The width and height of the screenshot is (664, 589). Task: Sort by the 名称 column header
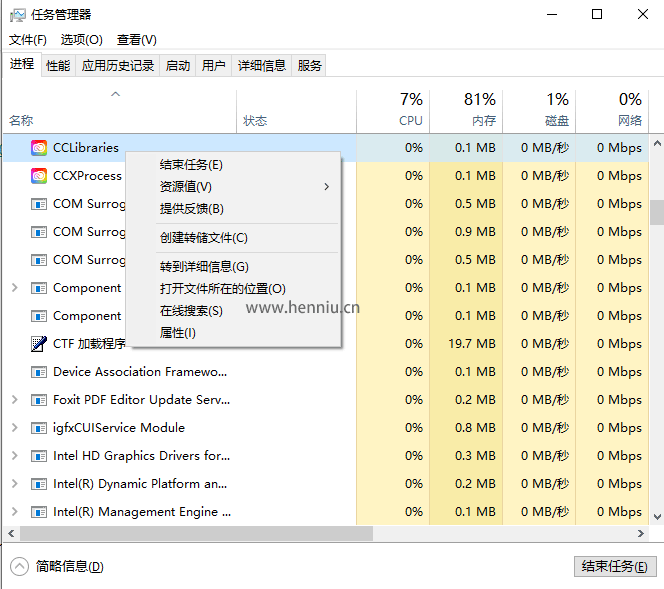tap(120, 111)
